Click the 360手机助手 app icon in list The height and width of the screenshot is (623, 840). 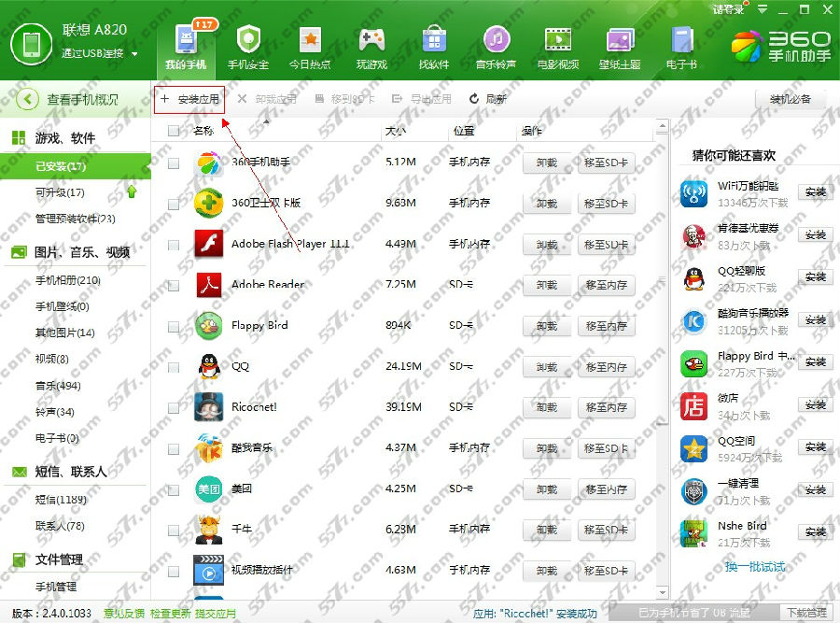click(208, 163)
